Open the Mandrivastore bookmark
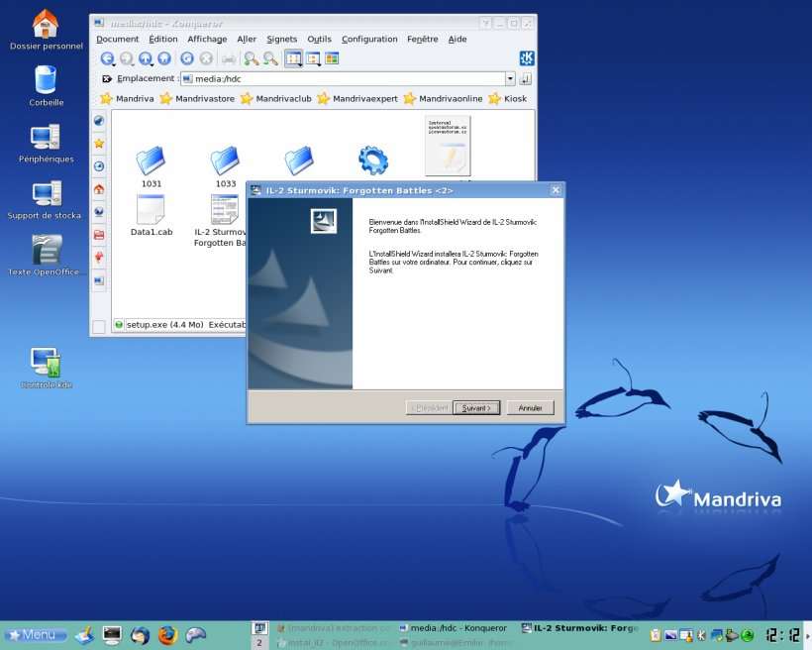Screen dimensions: 812x650 pos(197,98)
